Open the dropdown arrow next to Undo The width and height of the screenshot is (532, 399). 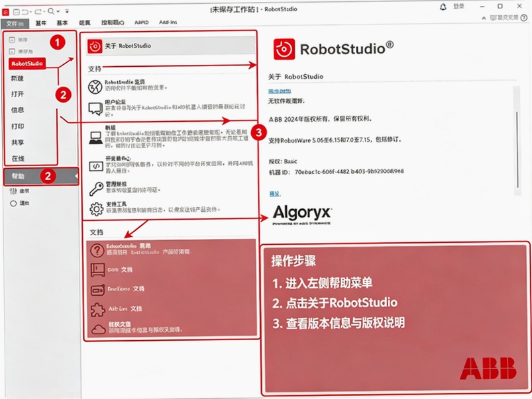click(30, 12)
